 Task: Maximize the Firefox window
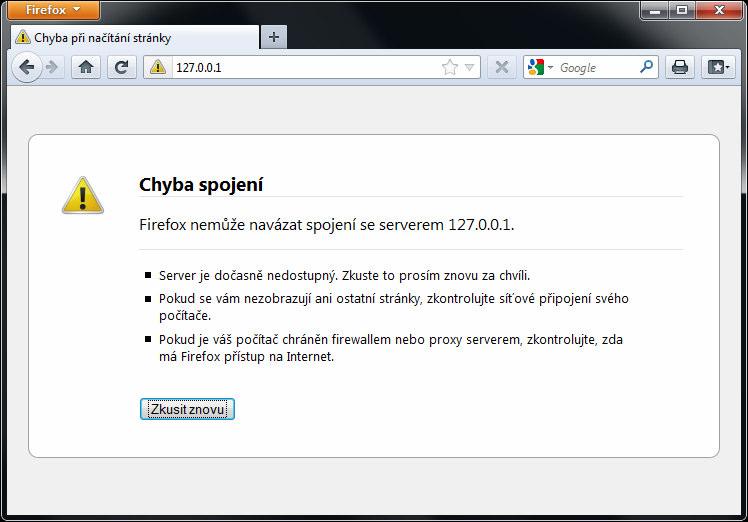[x=682, y=10]
